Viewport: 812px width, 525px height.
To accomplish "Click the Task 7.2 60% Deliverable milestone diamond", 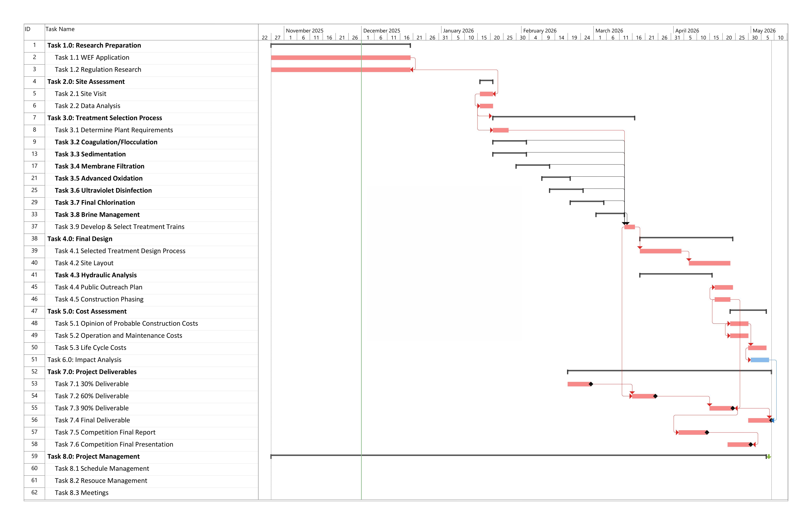I will [655, 396].
